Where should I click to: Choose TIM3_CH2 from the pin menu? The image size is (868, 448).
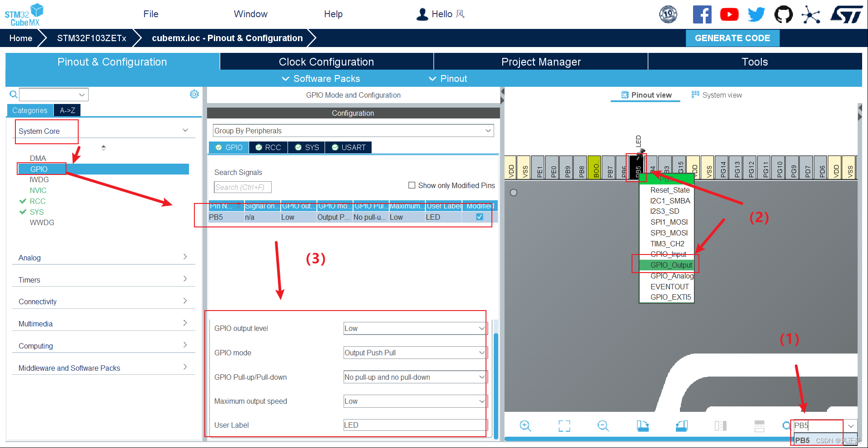[x=667, y=244]
